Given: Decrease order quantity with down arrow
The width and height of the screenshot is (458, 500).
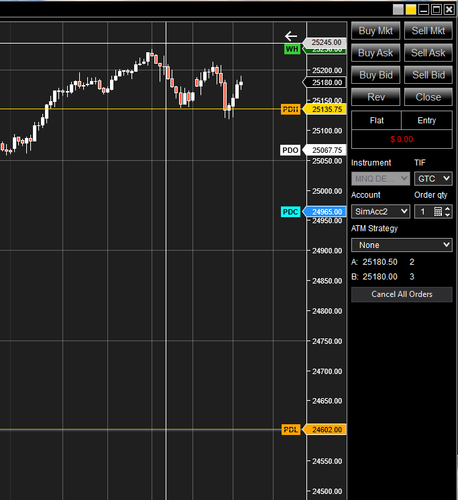Looking at the screenshot, I should click(448, 215).
